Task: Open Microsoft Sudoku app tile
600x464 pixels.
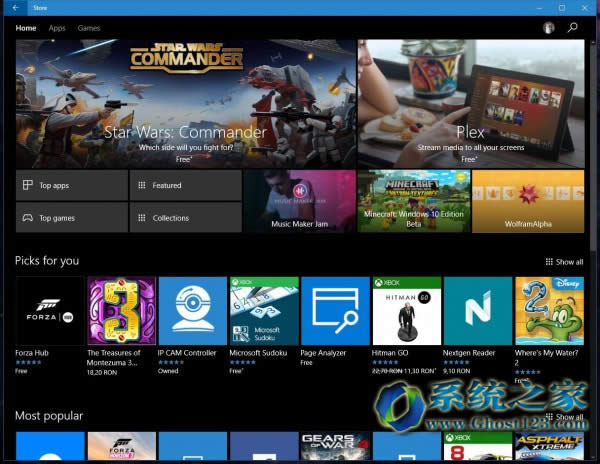Action: (x=264, y=311)
